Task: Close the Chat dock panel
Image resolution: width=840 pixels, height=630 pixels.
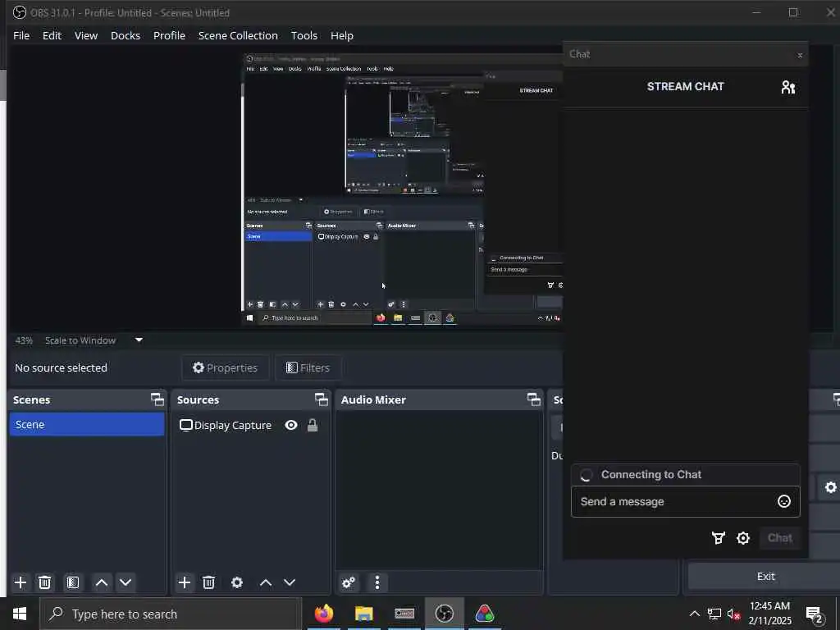Action: (800, 55)
